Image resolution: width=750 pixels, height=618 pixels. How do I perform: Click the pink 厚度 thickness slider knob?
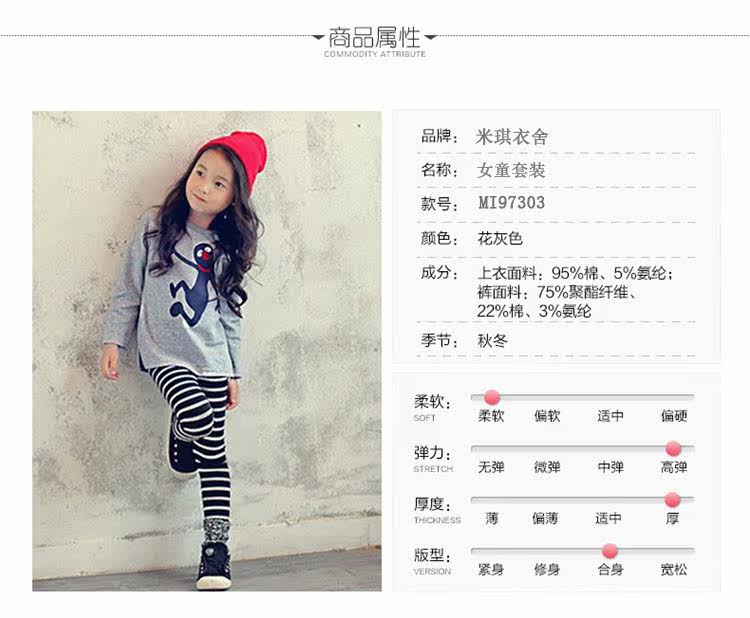pyautogui.click(x=672, y=500)
